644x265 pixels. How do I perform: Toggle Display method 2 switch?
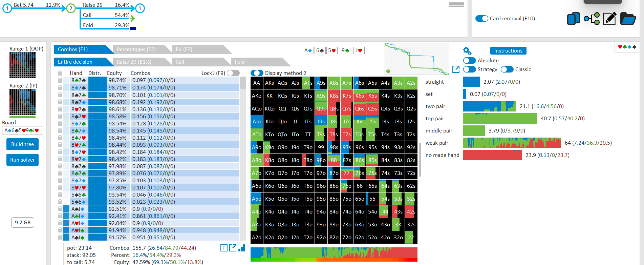click(x=257, y=73)
